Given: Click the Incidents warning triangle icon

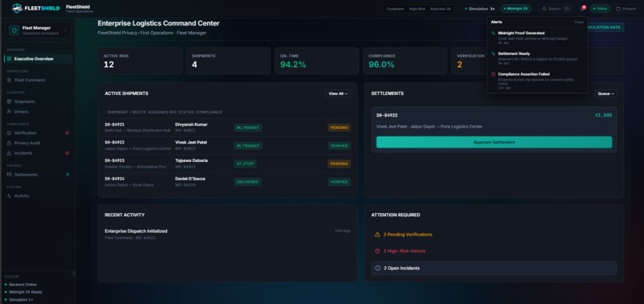Looking at the screenshot, I should click(9, 153).
